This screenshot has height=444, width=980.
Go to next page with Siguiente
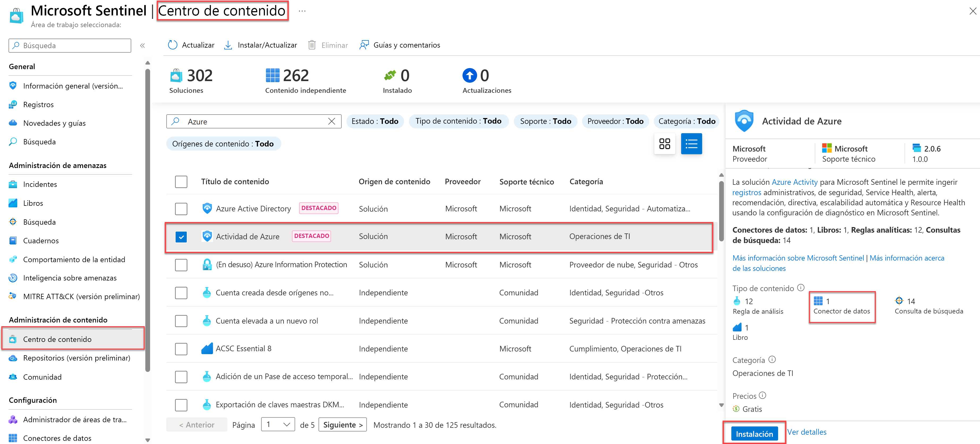click(x=342, y=425)
